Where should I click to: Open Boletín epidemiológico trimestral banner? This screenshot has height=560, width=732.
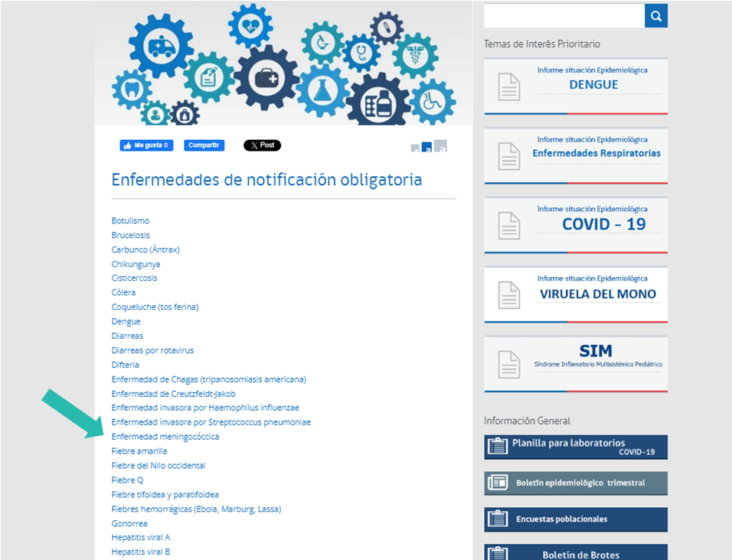coord(576,483)
